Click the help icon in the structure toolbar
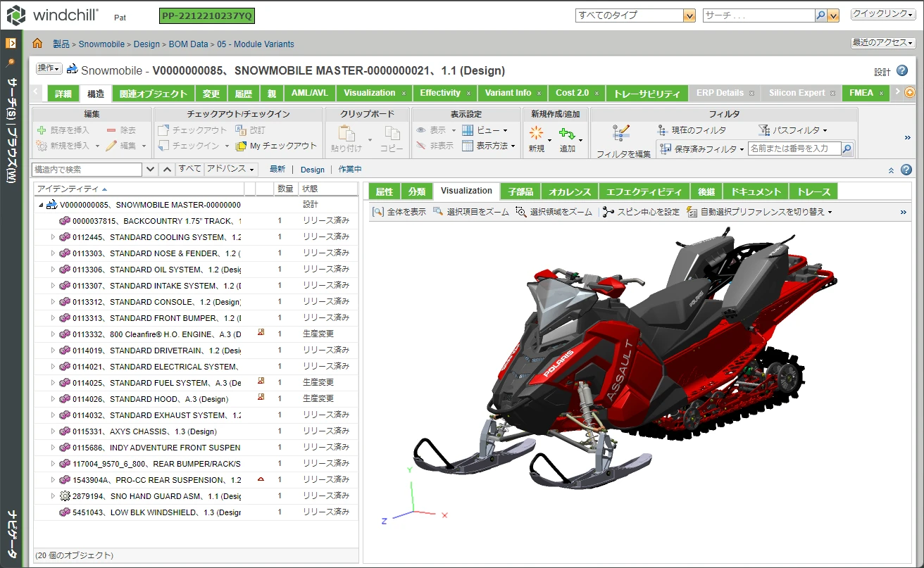 (906, 170)
